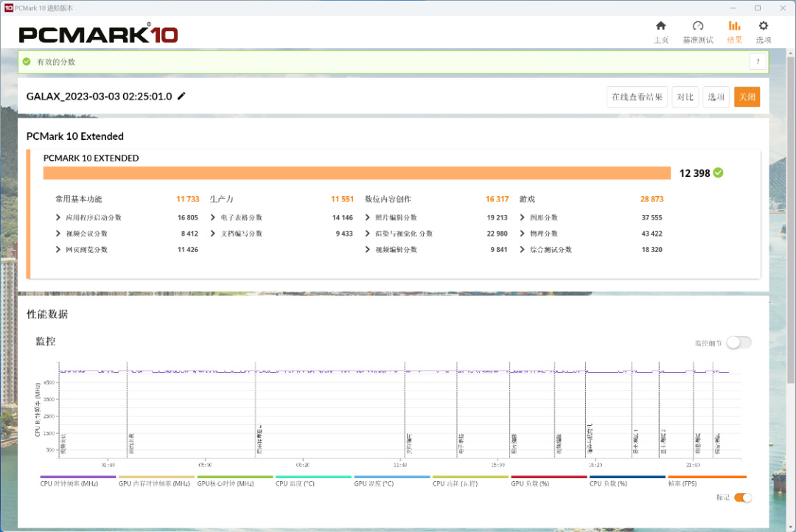The height and width of the screenshot is (532, 796).
Task: Toggle the 标记 markers switch
Action: click(x=743, y=497)
